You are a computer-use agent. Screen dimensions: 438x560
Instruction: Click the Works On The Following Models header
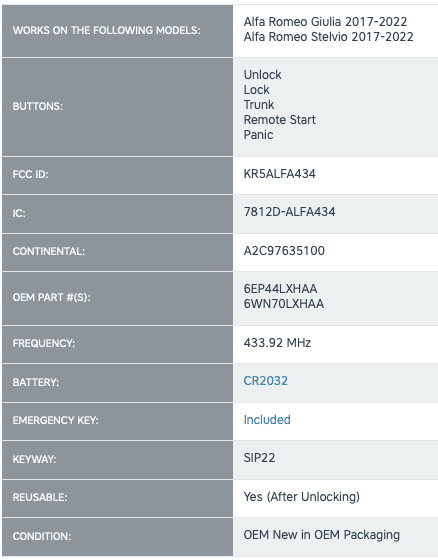coord(106,30)
